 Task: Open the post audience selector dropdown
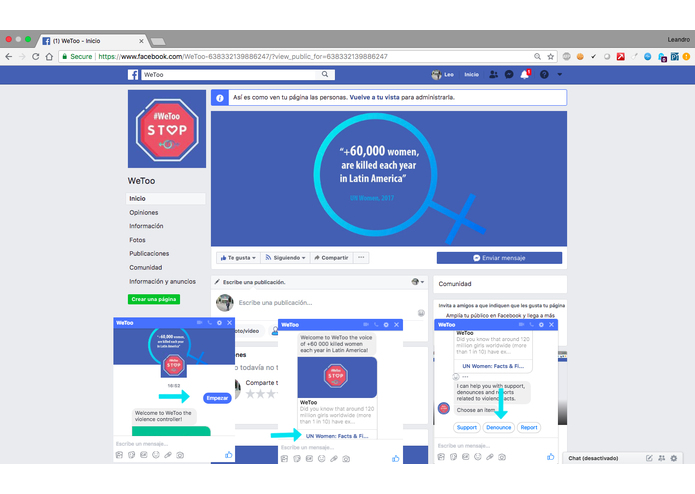point(418,282)
